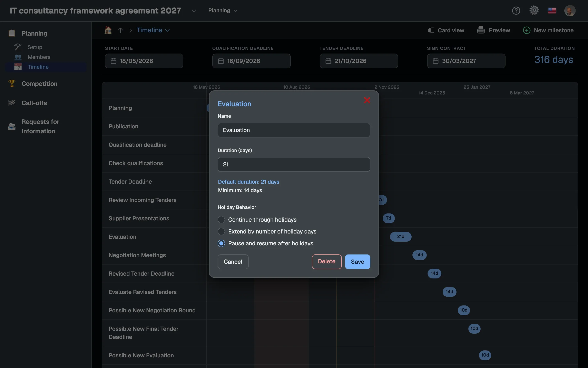Open Timeline in the sidebar
Image resolution: width=588 pixels, height=368 pixels.
pos(46,67)
